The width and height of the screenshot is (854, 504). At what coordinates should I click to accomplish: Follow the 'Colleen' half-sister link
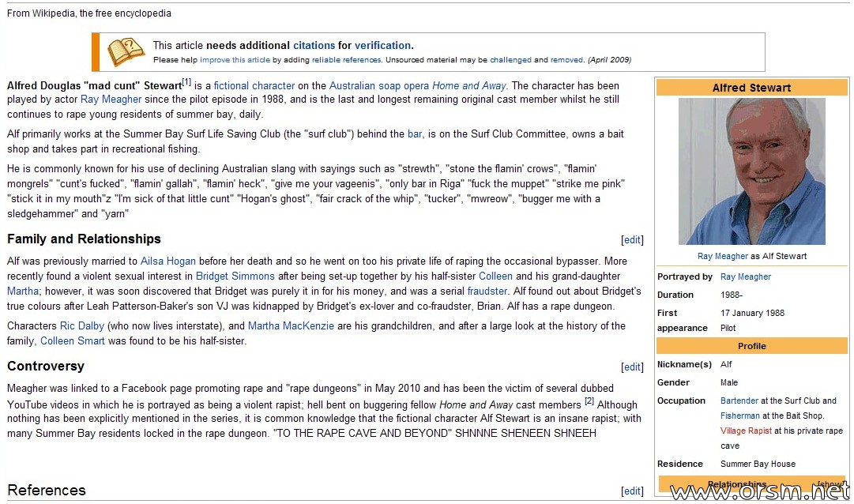coord(495,276)
